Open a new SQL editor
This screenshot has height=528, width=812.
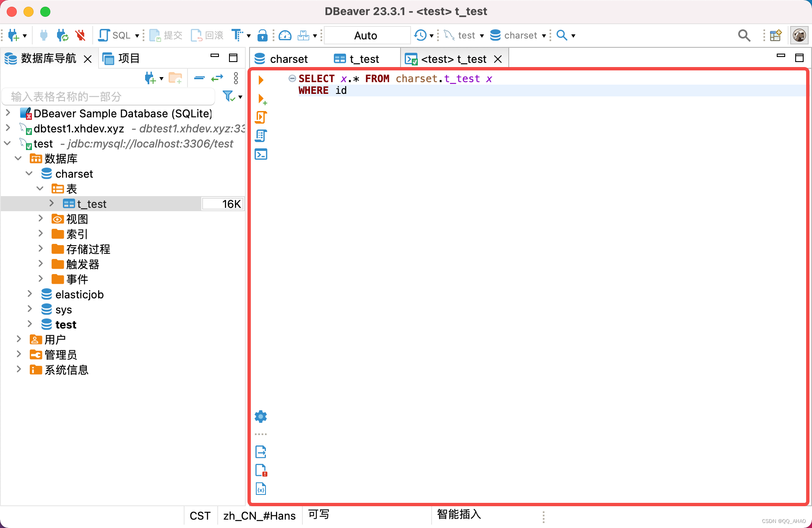coord(114,36)
